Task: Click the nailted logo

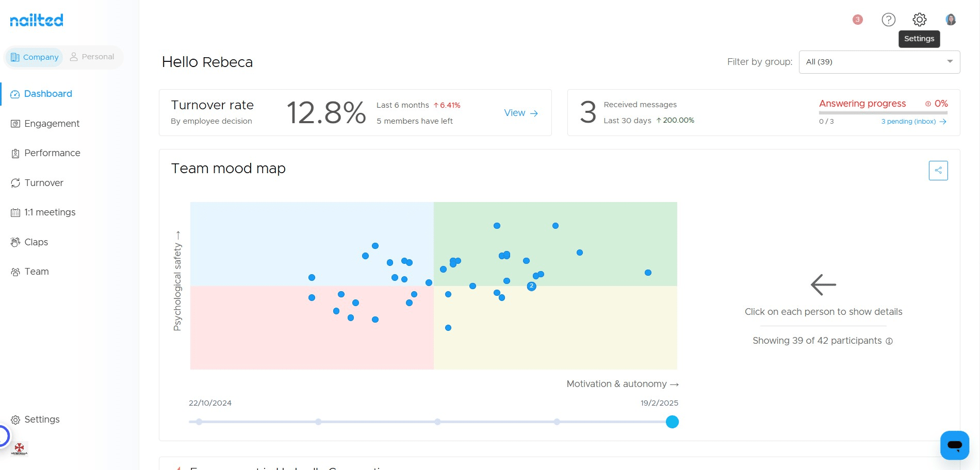Action: click(37, 20)
